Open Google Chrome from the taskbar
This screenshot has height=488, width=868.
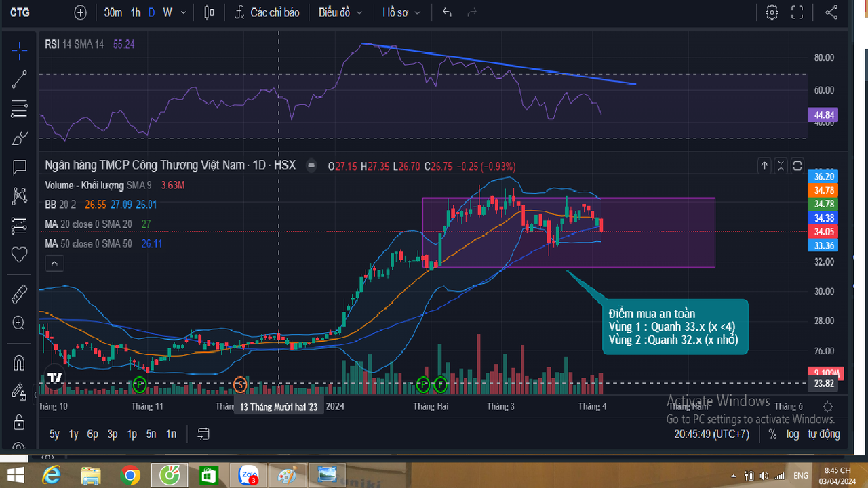pyautogui.click(x=130, y=475)
